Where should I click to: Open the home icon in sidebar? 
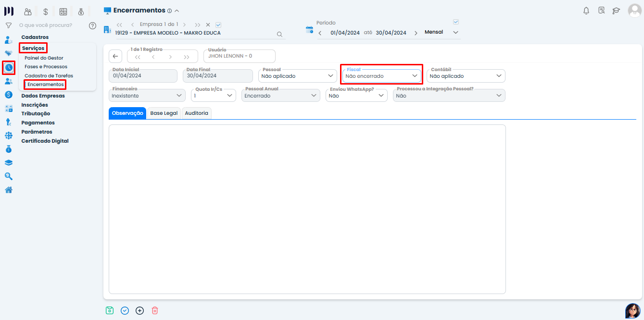[8, 190]
